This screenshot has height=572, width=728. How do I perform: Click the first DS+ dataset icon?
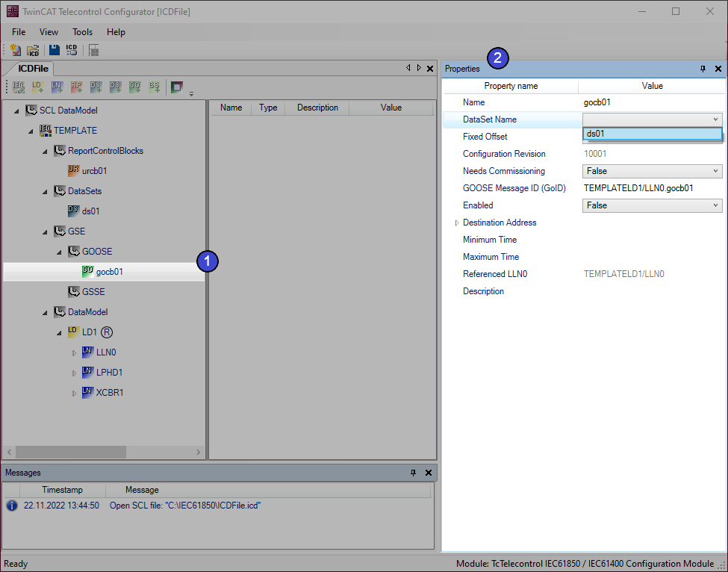(x=96, y=87)
